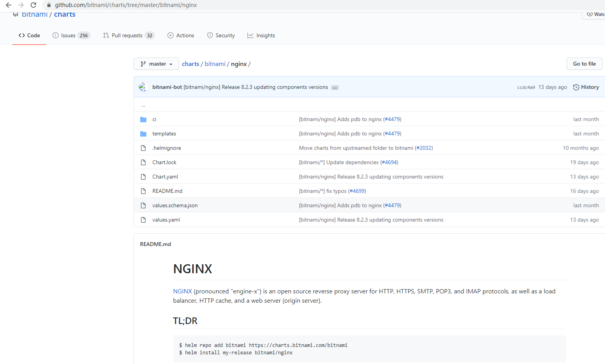Viewport: 605px width, 364px height.
Task: Click the NGINX README heading
Action: (193, 269)
